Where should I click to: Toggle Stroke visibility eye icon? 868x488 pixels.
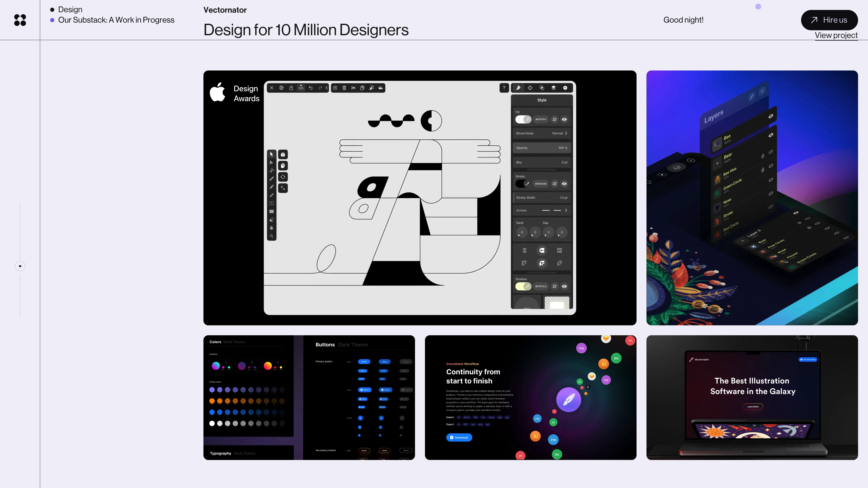click(564, 183)
